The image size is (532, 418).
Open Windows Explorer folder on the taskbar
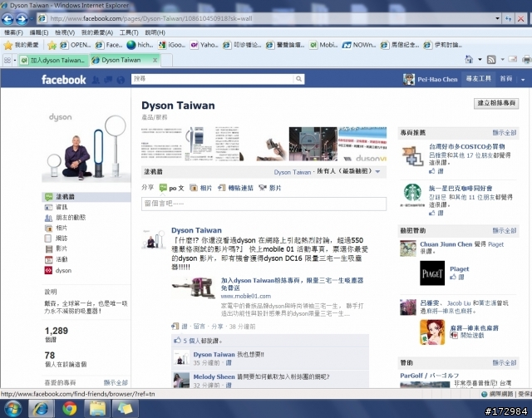click(x=98, y=409)
